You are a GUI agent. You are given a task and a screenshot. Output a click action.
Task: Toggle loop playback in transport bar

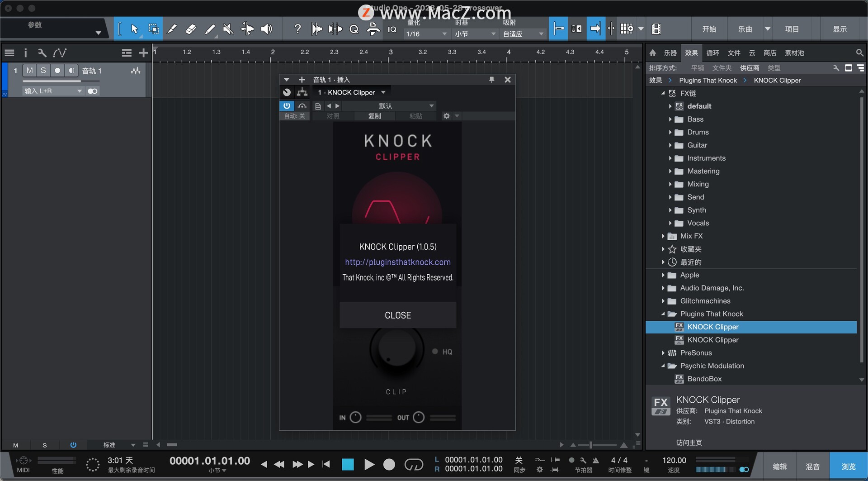pyautogui.click(x=413, y=465)
